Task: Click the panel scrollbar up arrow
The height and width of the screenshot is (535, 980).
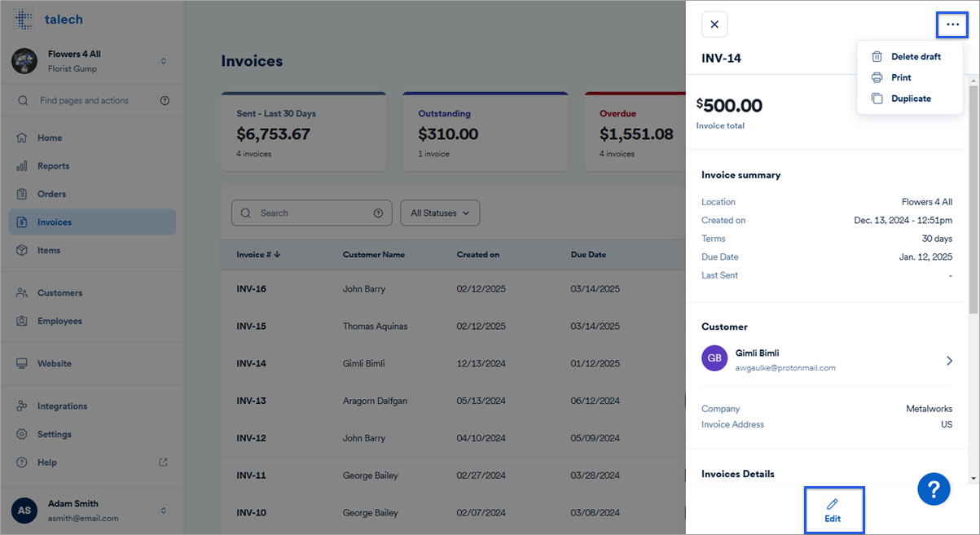Action: pos(973,81)
